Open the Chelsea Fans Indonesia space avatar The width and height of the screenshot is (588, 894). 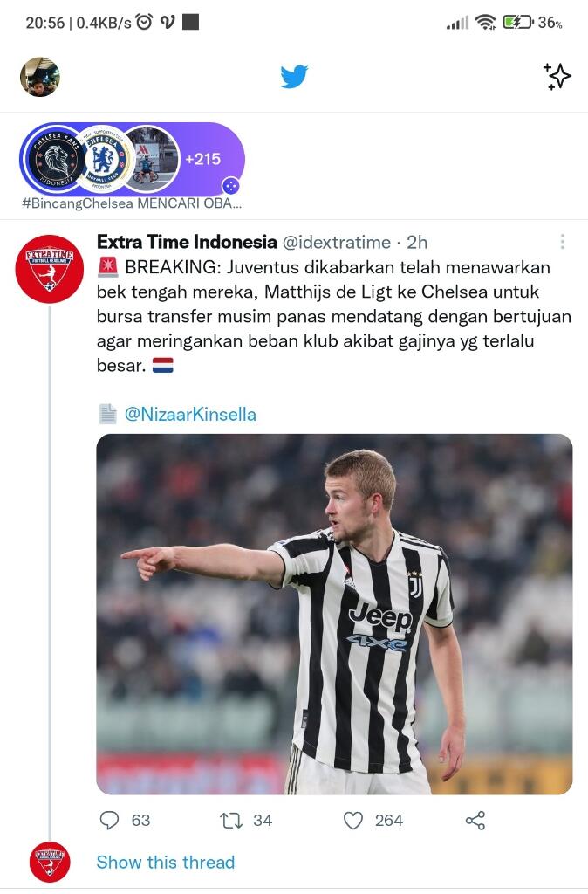[x=56, y=160]
